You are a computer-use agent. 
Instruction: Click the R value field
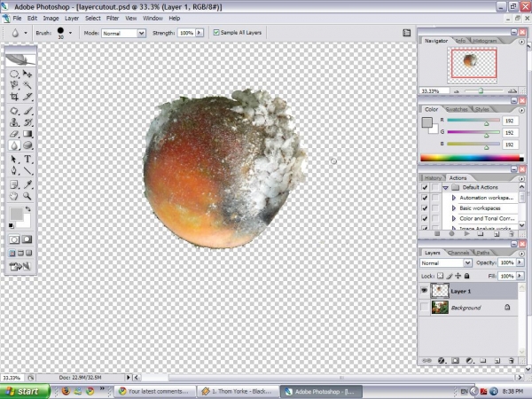(510, 121)
